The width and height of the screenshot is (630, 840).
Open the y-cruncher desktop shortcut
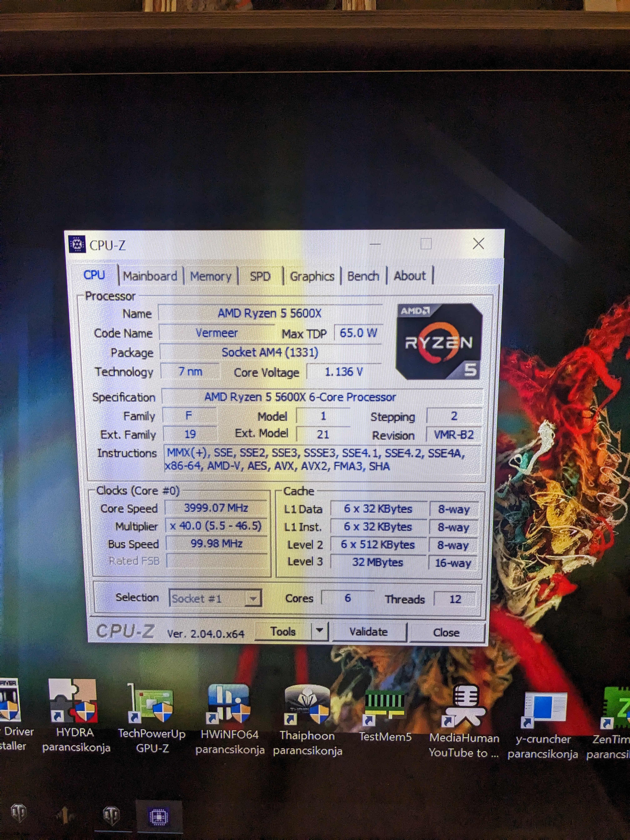point(543,709)
